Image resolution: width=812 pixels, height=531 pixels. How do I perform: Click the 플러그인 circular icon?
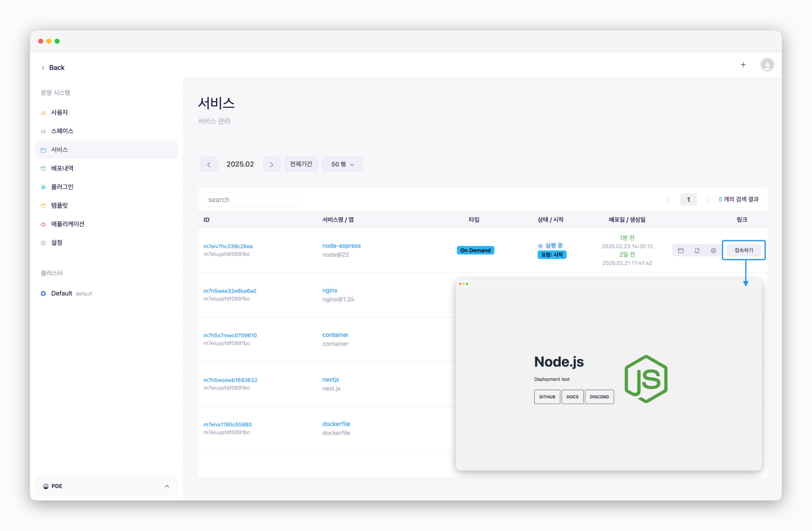43,187
